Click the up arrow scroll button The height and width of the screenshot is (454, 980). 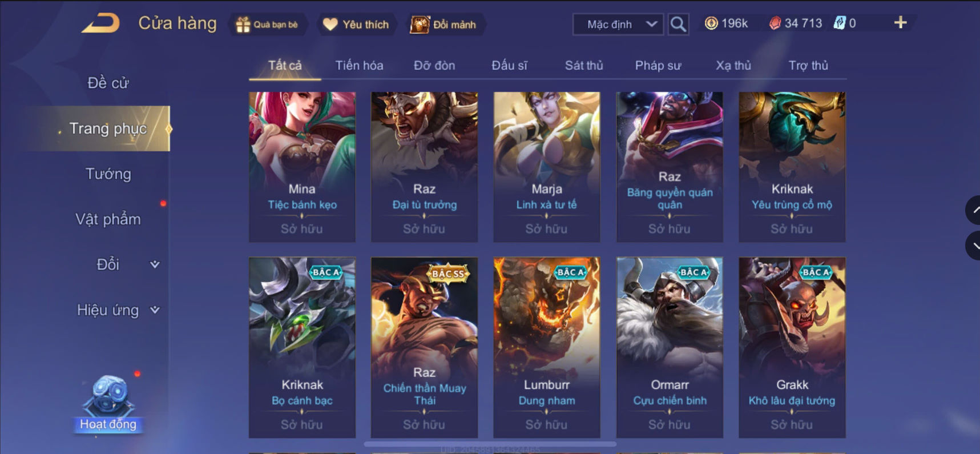click(973, 210)
